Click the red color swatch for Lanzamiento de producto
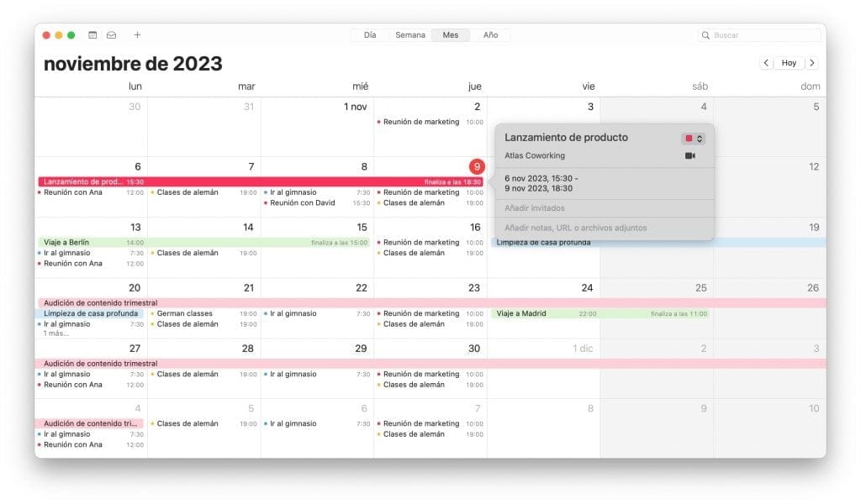This screenshot has width=861, height=504. pyautogui.click(x=689, y=137)
